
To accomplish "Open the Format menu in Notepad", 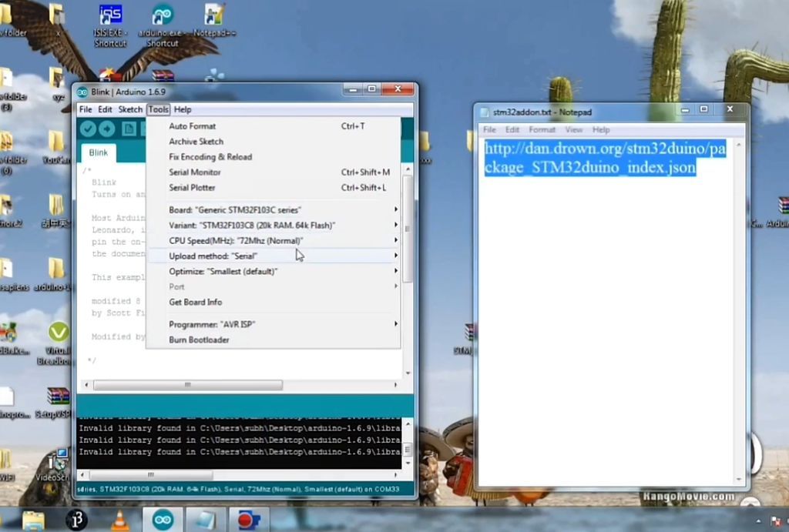I will coord(542,129).
